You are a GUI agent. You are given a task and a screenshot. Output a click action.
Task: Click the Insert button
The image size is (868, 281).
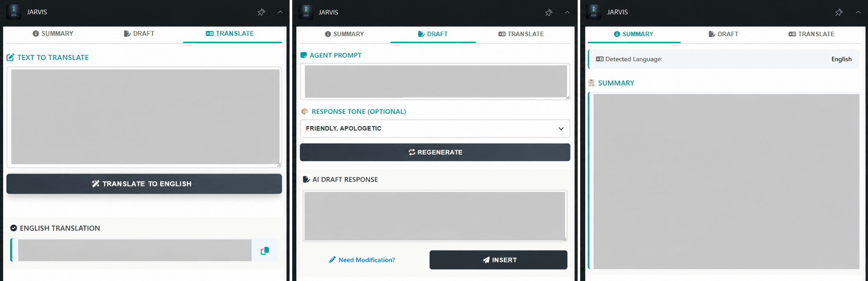498,260
